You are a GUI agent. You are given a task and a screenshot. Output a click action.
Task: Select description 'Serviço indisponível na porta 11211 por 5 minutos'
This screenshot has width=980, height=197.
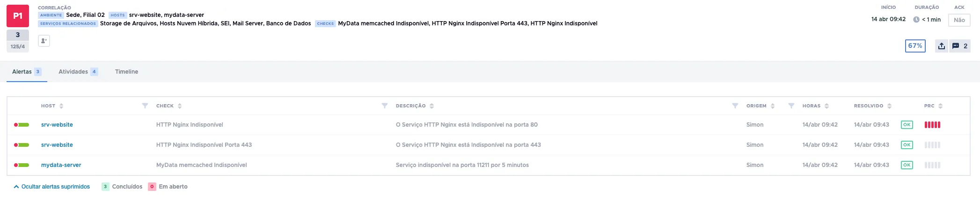[x=462, y=165]
